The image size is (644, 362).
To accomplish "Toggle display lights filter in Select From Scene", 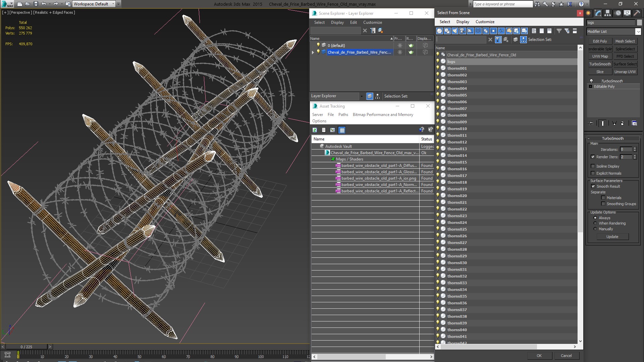I will 455,31.
